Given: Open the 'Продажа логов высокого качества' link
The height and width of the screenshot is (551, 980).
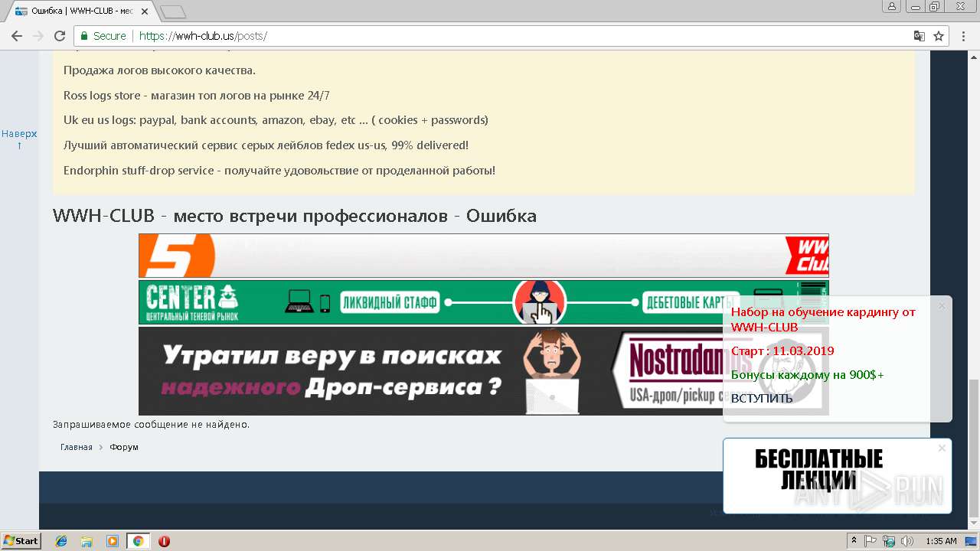Looking at the screenshot, I should click(x=159, y=70).
